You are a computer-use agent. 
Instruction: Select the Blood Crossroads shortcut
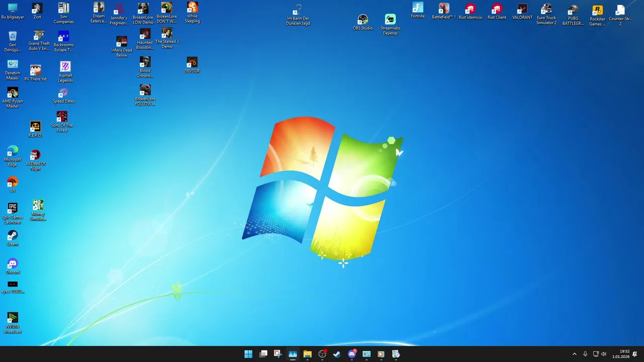145,67
